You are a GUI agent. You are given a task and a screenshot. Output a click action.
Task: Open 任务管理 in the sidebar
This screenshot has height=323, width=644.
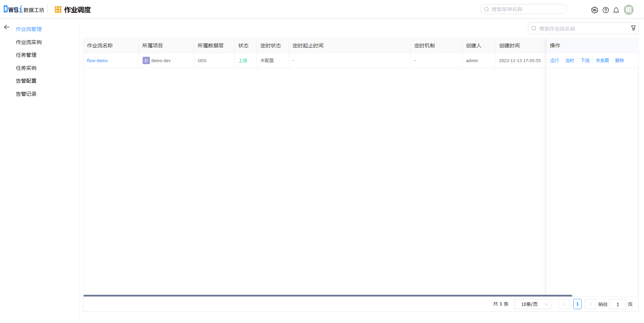26,55
